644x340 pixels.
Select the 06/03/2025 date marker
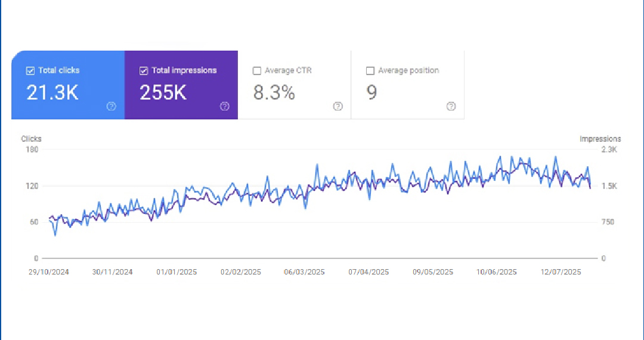coord(304,272)
